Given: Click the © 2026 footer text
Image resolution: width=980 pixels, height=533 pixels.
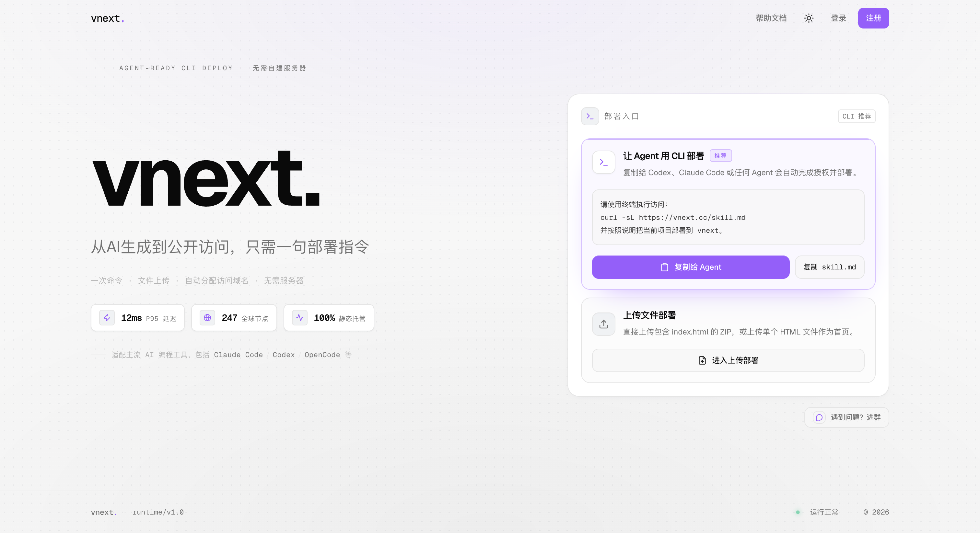Looking at the screenshot, I should (x=876, y=512).
